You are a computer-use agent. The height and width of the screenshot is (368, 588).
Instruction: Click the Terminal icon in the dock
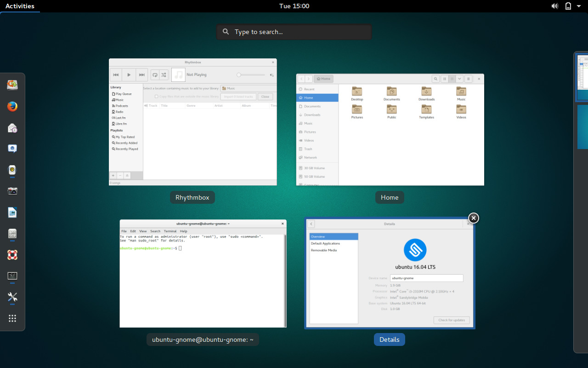coord(12,276)
